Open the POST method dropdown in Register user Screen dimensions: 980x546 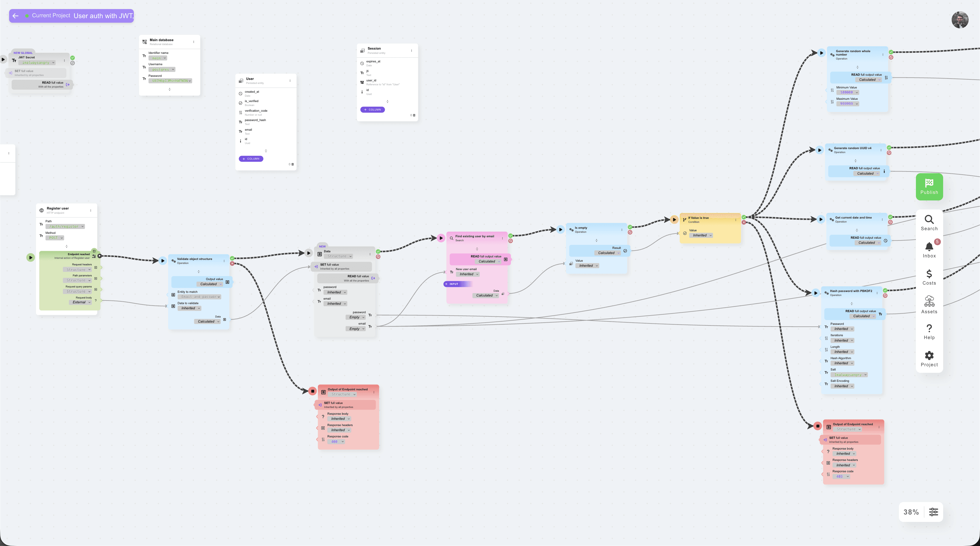(55, 238)
